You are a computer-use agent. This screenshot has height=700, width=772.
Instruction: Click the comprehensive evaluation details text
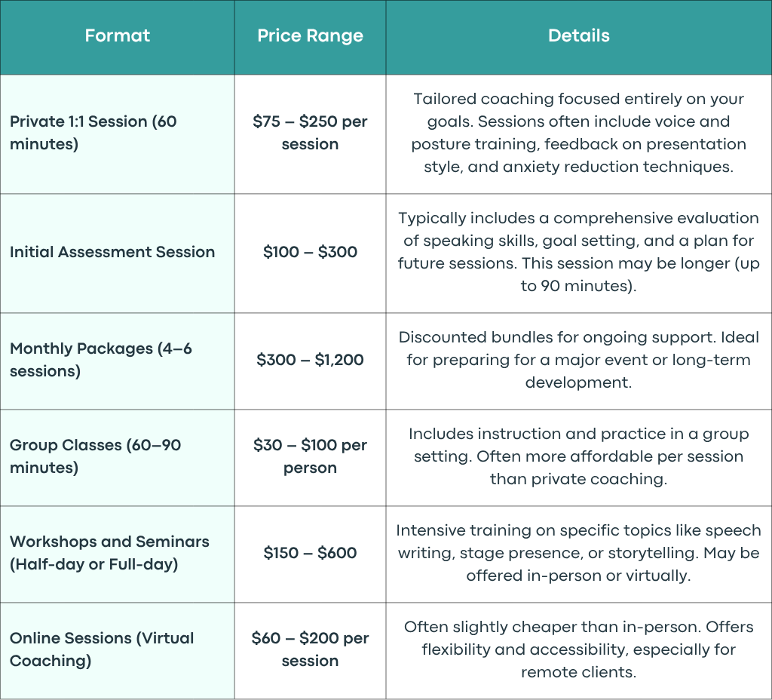pos(579,252)
